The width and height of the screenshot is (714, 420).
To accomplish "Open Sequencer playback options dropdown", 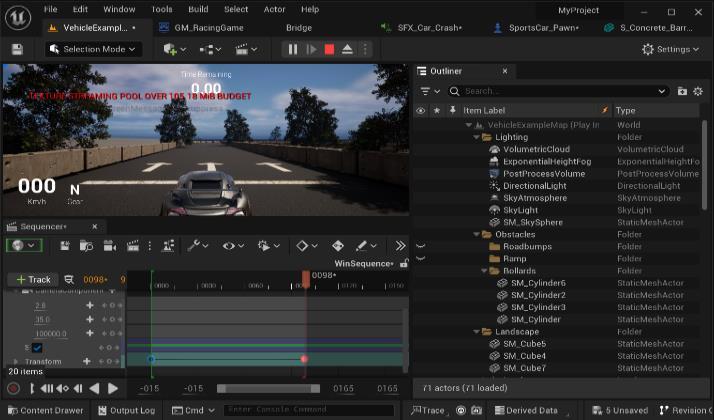I will pos(268,246).
